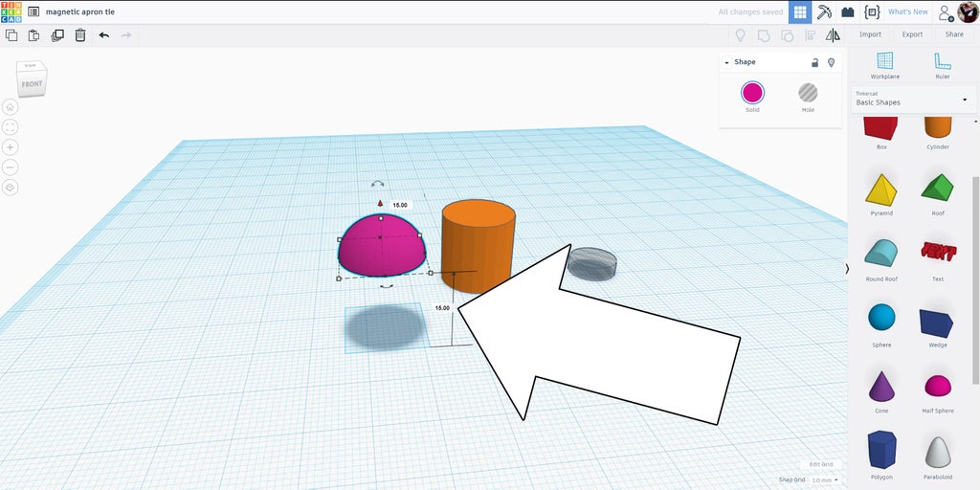Hide selected shape via panel lightbulb
This screenshot has height=490, width=980.
tap(831, 62)
